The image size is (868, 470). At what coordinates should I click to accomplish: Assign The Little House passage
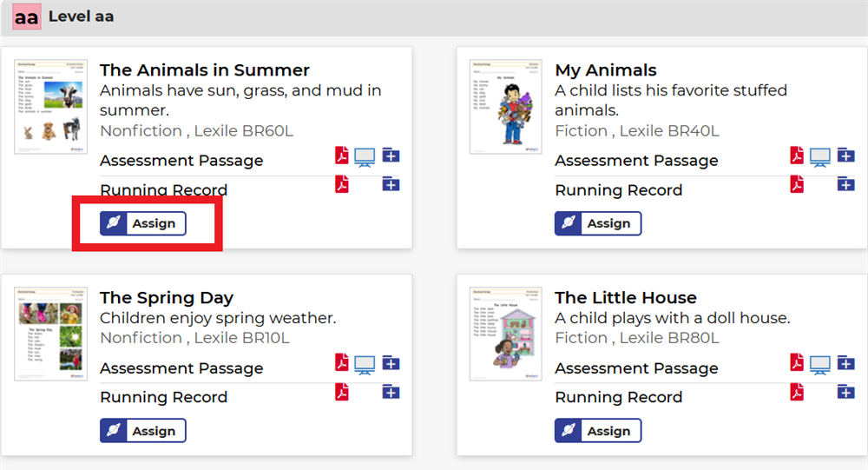point(598,431)
